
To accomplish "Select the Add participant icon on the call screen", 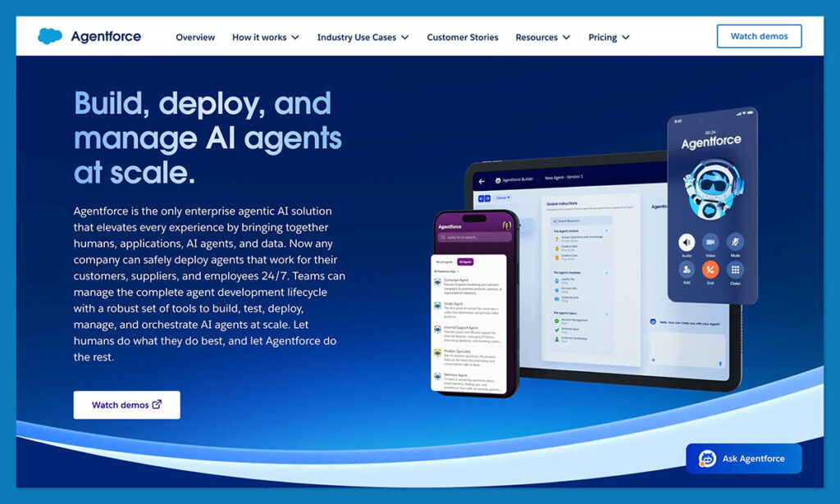I will 686,269.
